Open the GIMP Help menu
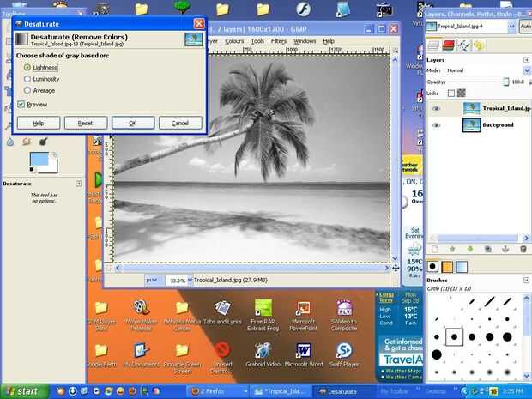The image size is (532, 399). [329, 41]
